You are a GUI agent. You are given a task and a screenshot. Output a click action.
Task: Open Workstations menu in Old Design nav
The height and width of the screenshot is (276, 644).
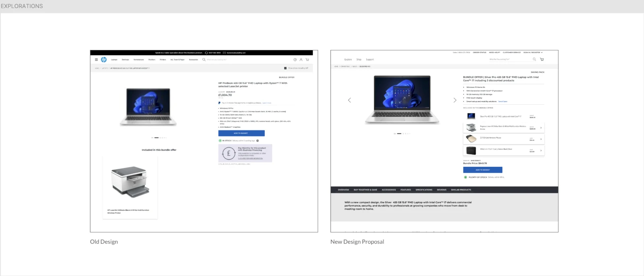click(x=138, y=60)
